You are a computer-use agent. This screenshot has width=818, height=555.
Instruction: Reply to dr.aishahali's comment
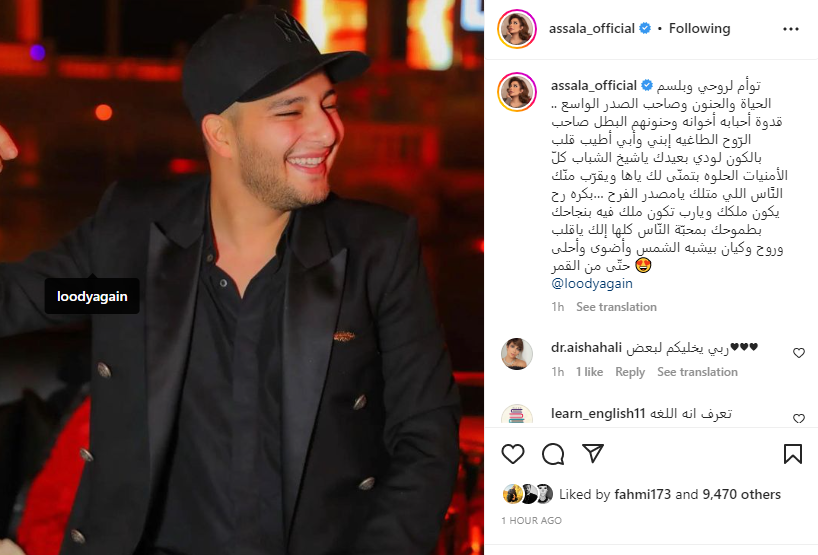coord(630,372)
